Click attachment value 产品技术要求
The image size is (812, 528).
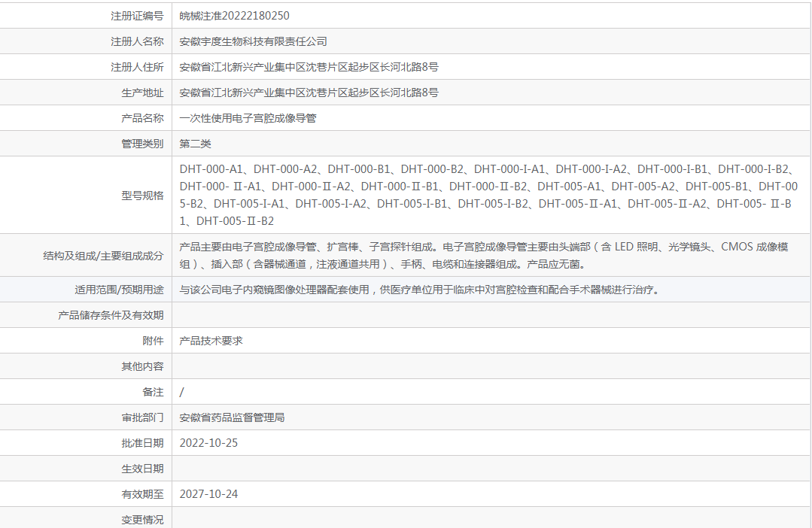coord(211,341)
